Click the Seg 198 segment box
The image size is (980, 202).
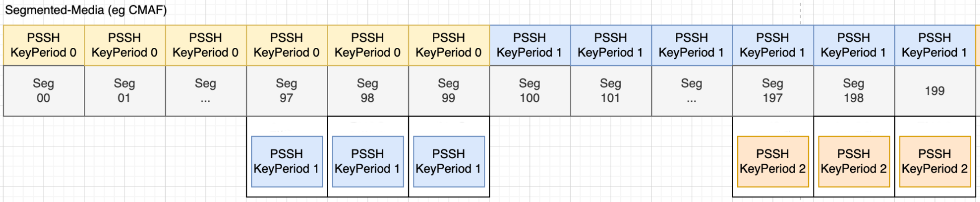click(x=854, y=91)
